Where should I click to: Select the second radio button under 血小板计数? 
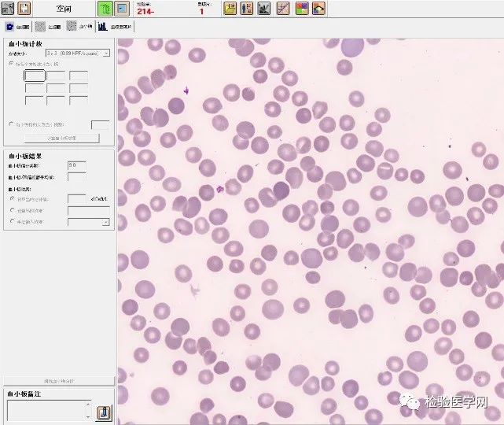click(11, 124)
